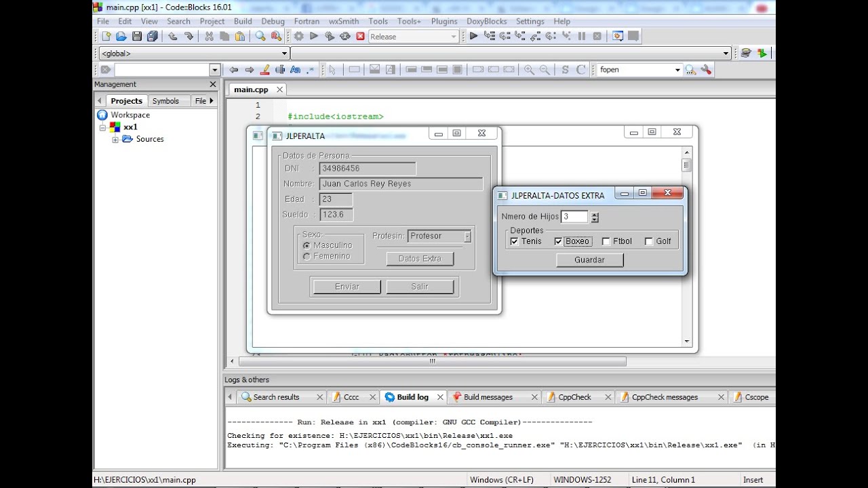868x488 pixels.
Task: Collapse the xx1 project node
Action: (103, 127)
